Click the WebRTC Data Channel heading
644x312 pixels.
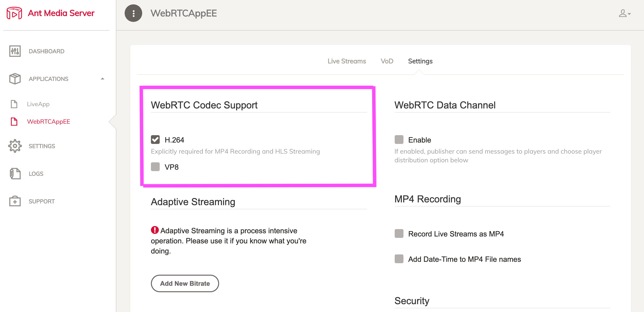[445, 105]
